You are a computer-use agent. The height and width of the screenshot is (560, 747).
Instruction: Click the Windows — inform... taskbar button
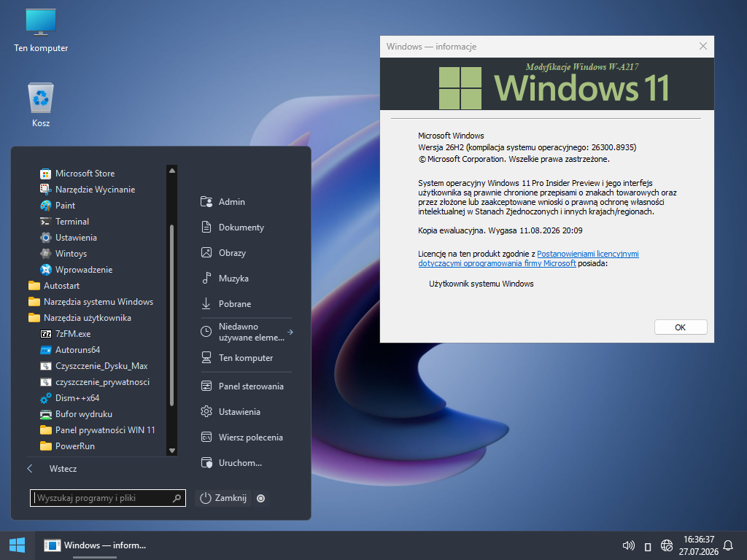tap(94, 545)
